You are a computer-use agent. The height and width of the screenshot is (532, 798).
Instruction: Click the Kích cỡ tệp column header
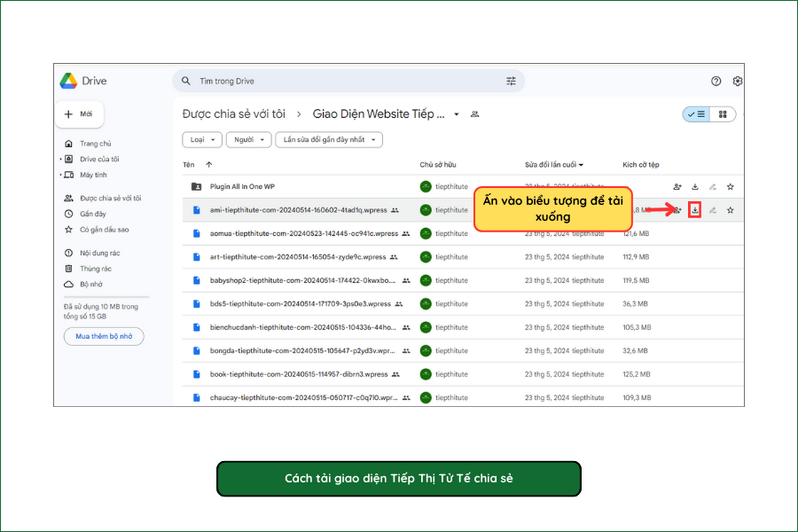(641, 164)
